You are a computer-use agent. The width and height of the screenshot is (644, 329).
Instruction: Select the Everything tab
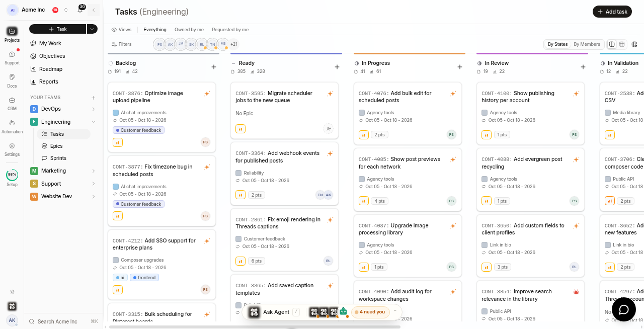click(155, 30)
